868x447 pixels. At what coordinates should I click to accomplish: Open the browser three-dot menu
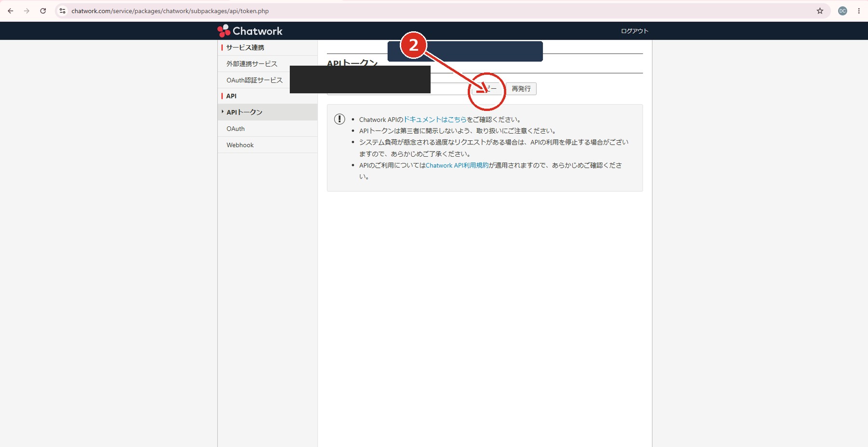(x=859, y=11)
